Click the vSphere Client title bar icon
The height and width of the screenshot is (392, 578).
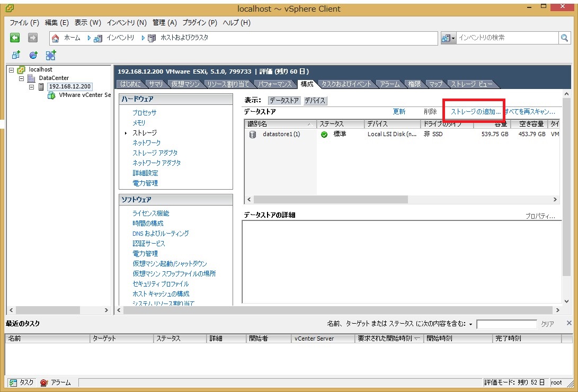pyautogui.click(x=10, y=8)
